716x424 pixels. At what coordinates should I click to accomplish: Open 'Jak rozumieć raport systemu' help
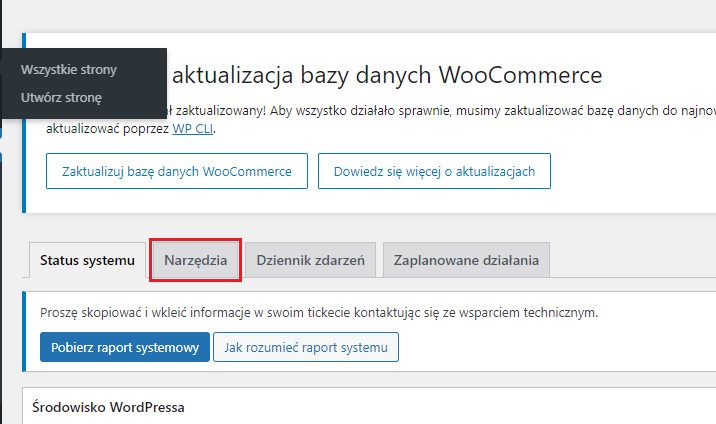(x=306, y=347)
